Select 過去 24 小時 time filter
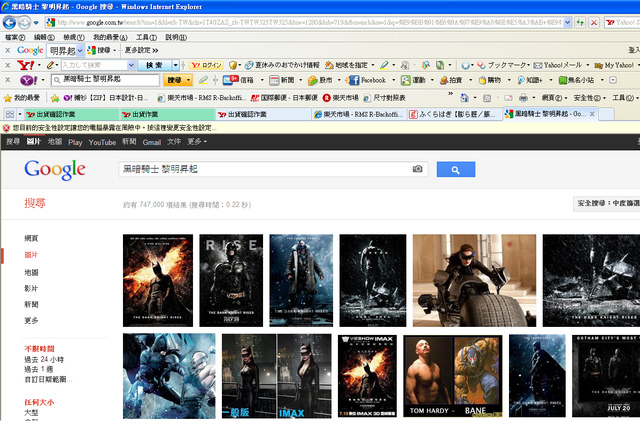This screenshot has height=428, width=640. tap(44, 359)
